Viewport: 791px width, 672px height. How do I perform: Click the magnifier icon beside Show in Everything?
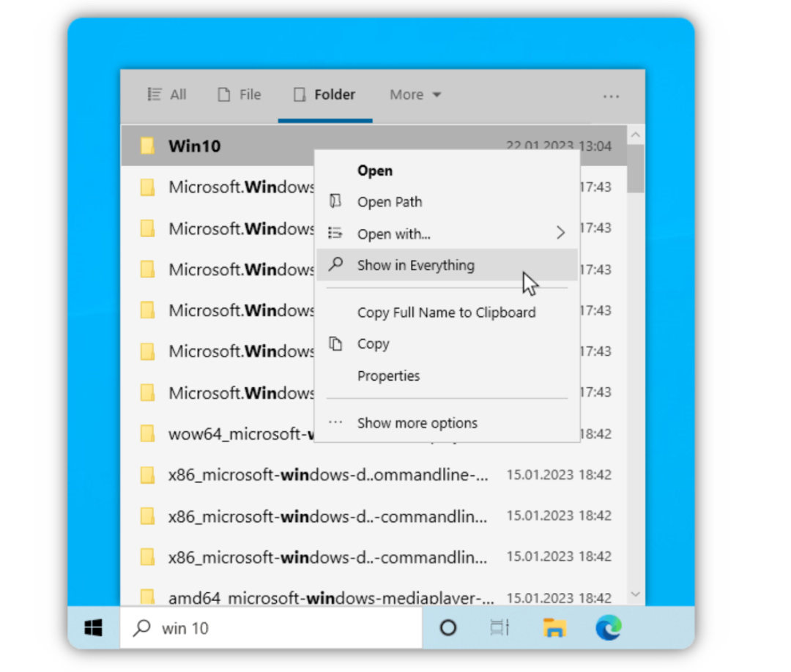pos(335,264)
